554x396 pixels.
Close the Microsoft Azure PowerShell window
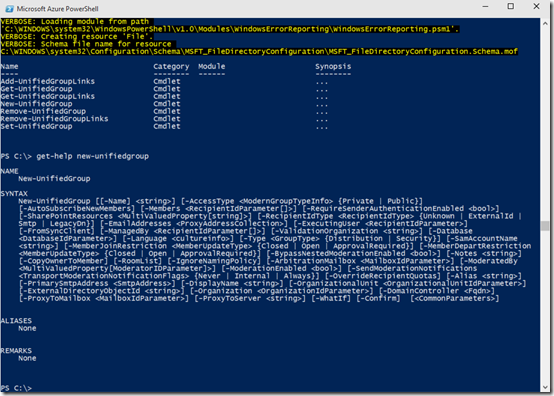click(536, 6)
